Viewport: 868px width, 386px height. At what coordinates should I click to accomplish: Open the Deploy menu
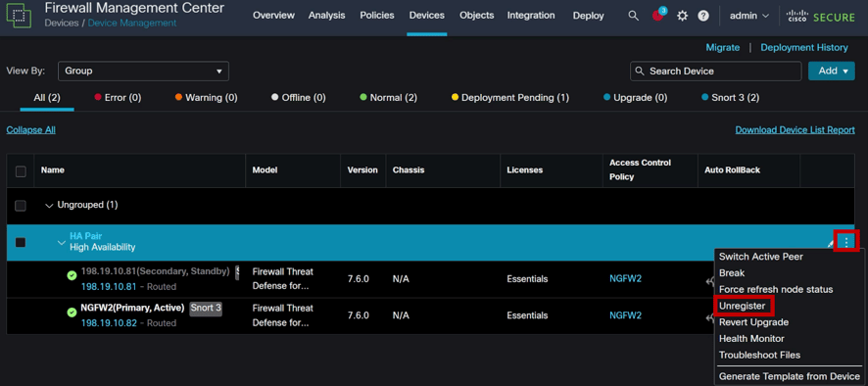coord(589,16)
